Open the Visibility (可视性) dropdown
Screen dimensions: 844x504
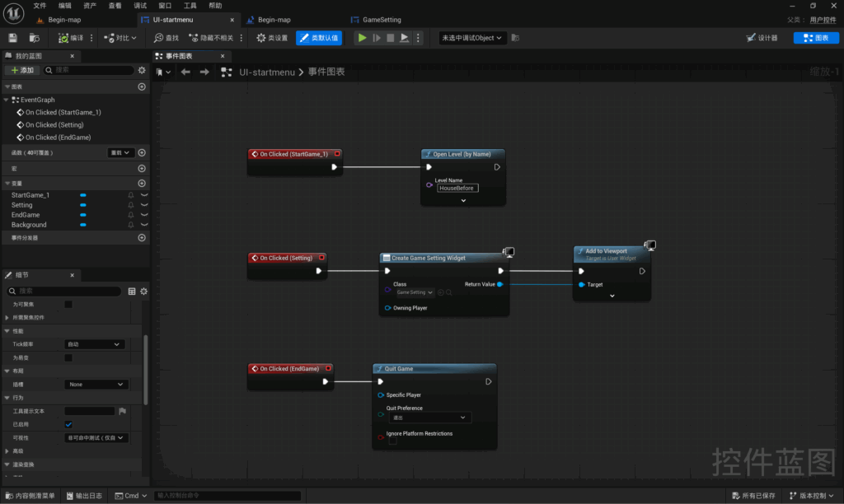[x=96, y=438]
